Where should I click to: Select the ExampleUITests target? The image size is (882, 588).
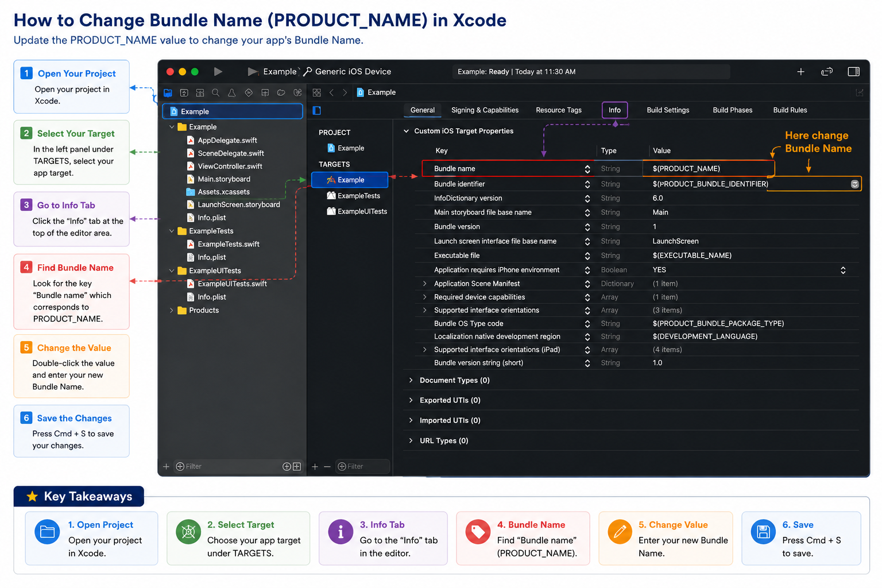[x=357, y=211]
